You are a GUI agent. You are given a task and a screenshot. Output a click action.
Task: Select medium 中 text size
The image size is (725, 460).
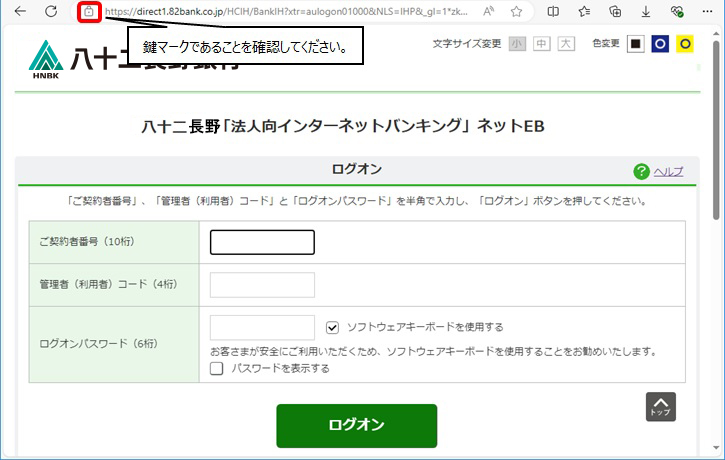(x=541, y=44)
